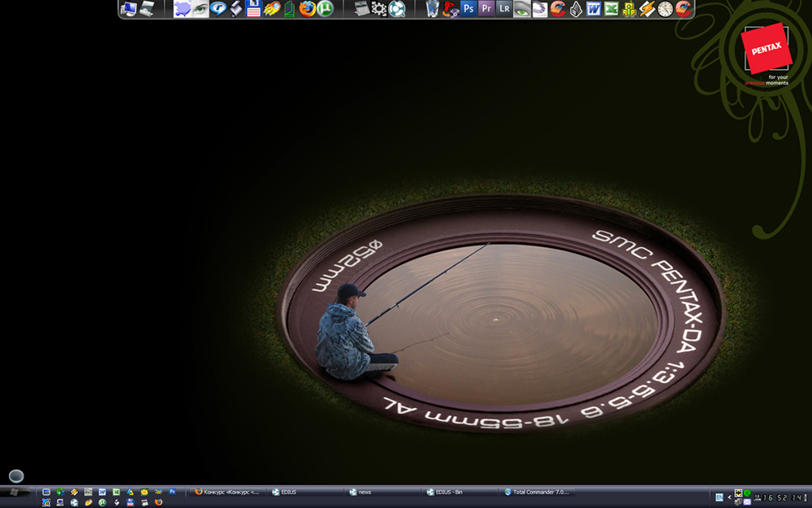Activate the EDIUS - Bin taskbar button
Viewport: 812px width, 508px height.
point(460,492)
